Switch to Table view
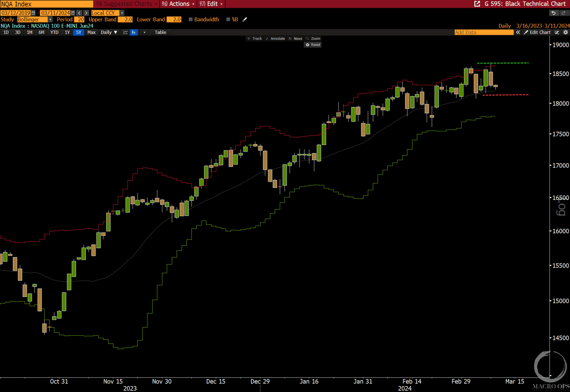Image resolution: width=570 pixels, height=392 pixels. 160,32
